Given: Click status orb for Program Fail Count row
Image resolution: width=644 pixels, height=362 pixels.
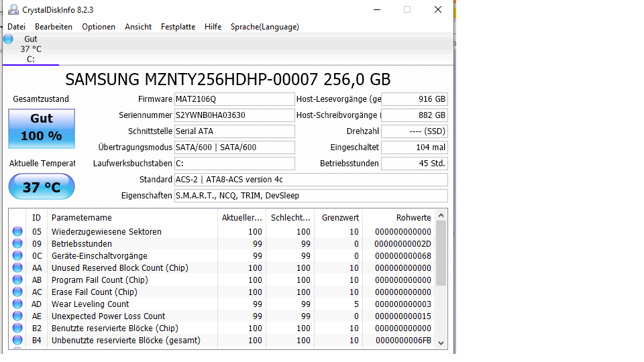Looking at the screenshot, I should tap(17, 280).
